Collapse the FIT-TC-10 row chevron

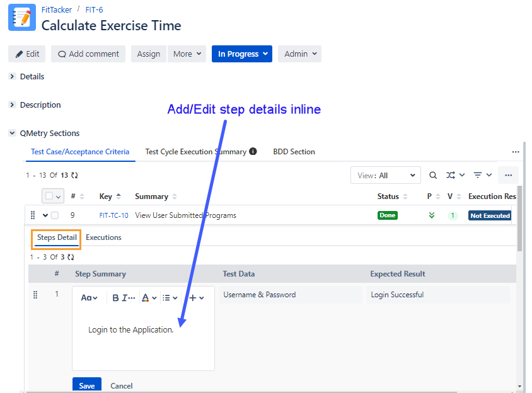45,215
